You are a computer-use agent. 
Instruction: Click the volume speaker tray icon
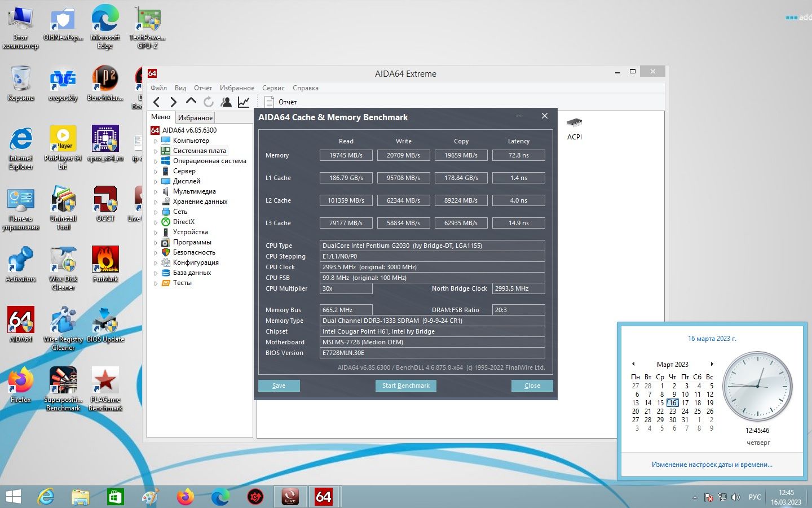point(736,497)
